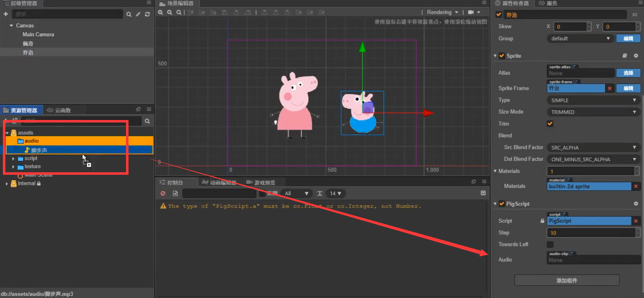Toggle the 3D node mode button
The height and width of the screenshot is (298, 644).
coord(634,15)
